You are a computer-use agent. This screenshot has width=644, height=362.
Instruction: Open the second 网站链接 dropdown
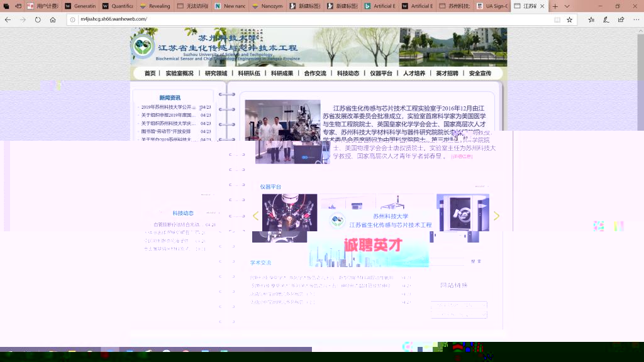point(458,314)
